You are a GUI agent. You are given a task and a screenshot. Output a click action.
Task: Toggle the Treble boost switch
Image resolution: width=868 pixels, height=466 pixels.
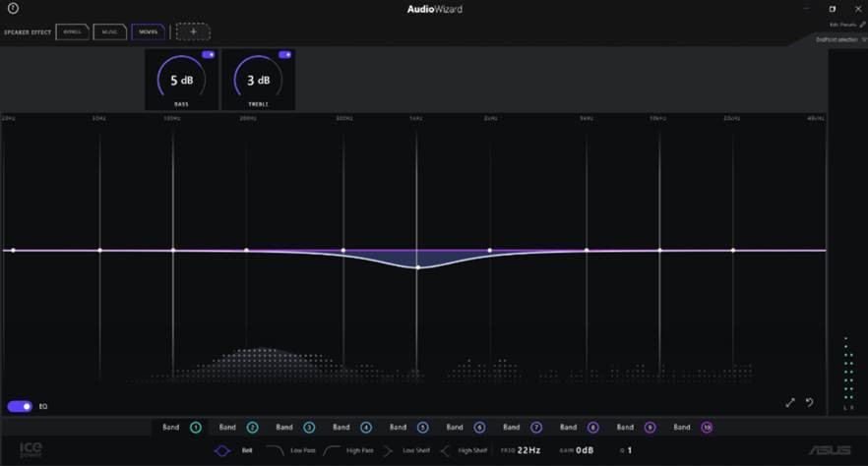pyautogui.click(x=284, y=55)
